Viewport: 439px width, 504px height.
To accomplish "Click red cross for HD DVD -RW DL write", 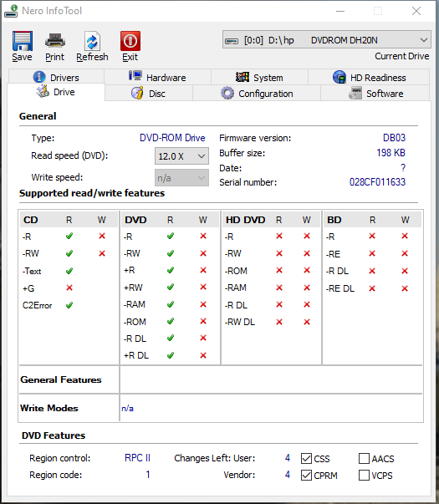I will coord(307,322).
